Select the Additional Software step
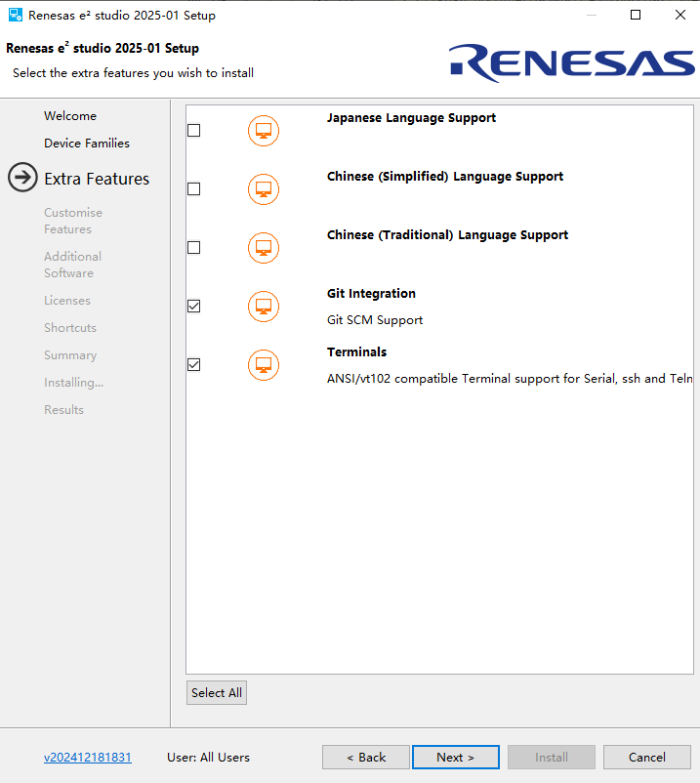Screen dimensions: 700x783 (72, 265)
